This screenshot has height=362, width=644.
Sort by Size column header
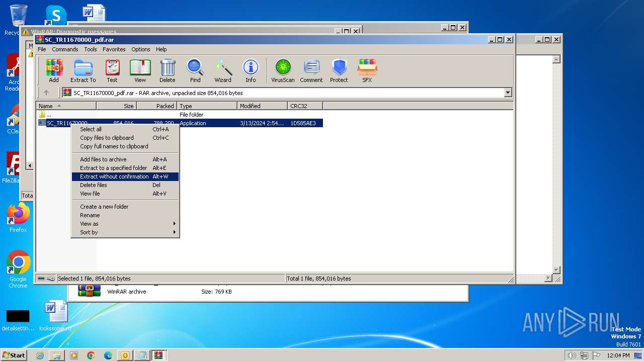click(x=116, y=106)
